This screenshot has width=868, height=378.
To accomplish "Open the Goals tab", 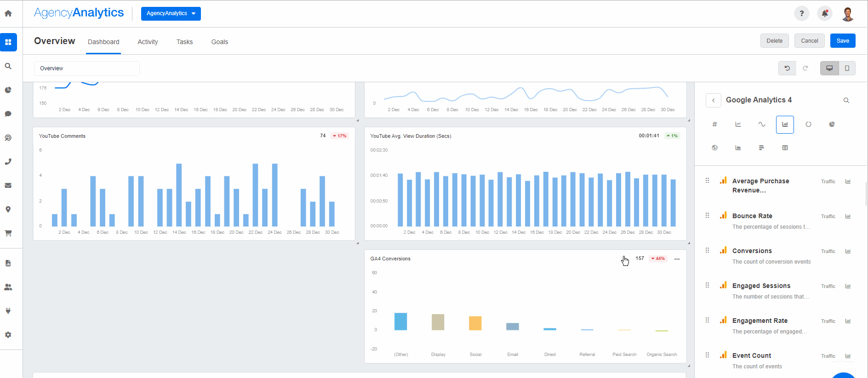I will (x=220, y=42).
